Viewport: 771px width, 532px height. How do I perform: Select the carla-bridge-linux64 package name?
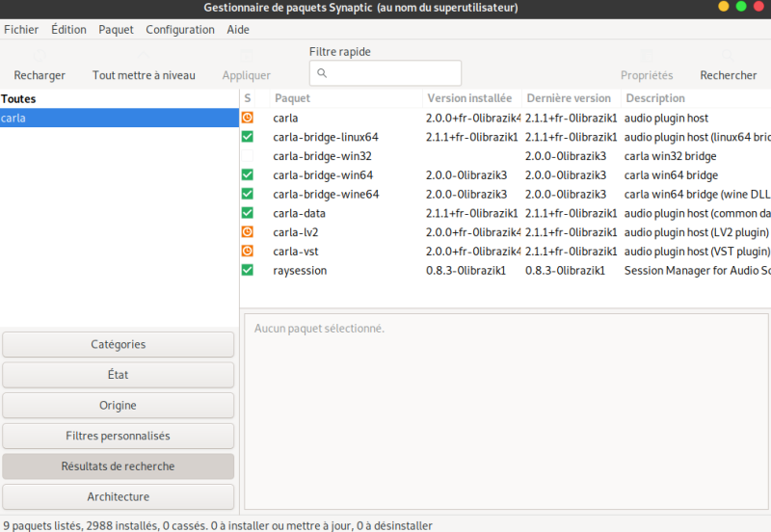tap(326, 137)
